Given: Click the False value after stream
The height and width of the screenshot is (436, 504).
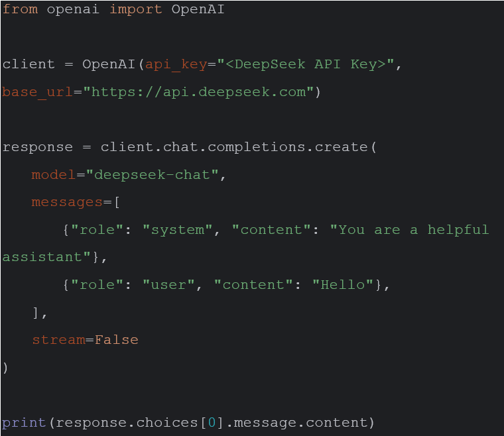Looking at the screenshot, I should [x=116, y=340].
